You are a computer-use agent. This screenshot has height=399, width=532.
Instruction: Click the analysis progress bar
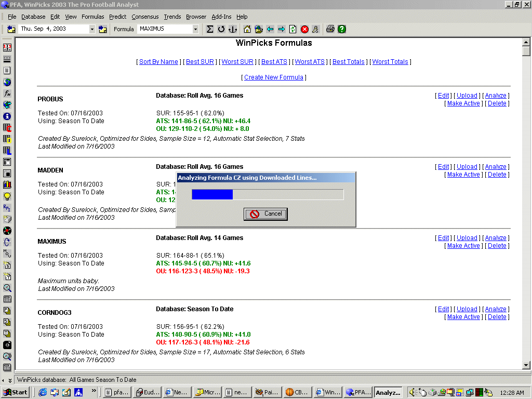click(268, 194)
